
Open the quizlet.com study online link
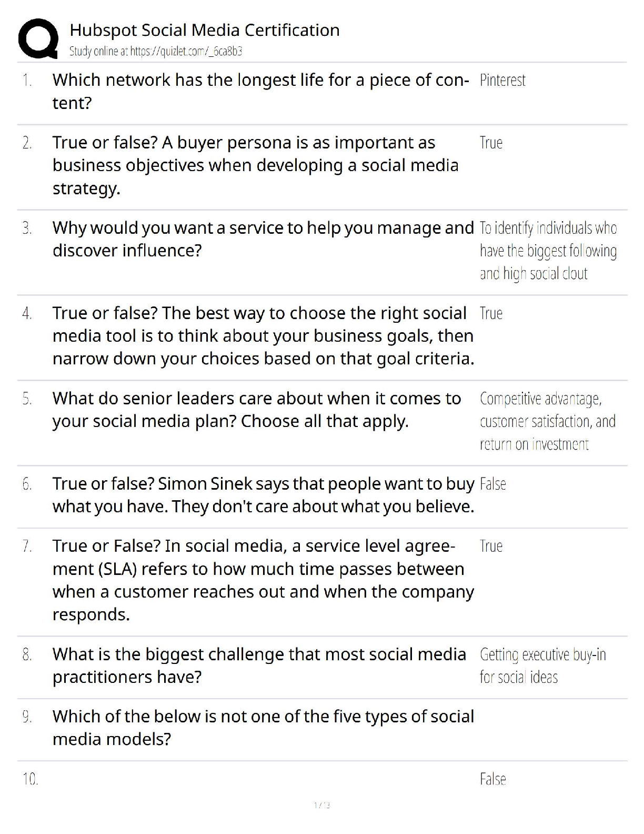click(x=156, y=51)
